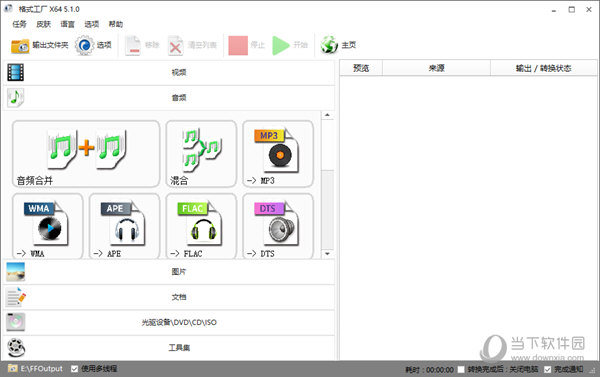
Task: Click the 移除 remove file icon
Action: [133, 46]
